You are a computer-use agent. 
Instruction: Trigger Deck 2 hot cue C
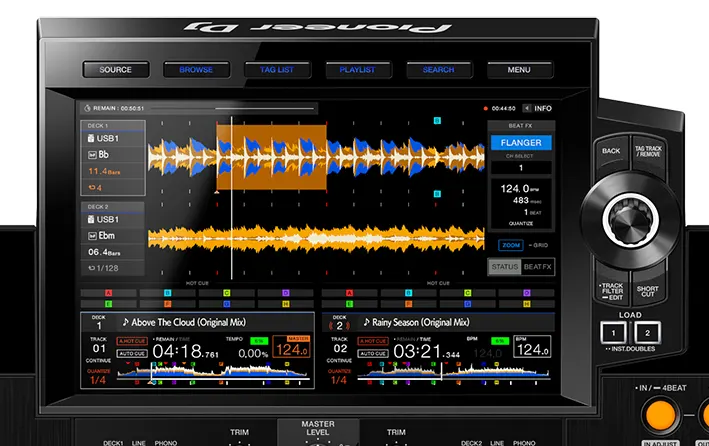[468, 293]
